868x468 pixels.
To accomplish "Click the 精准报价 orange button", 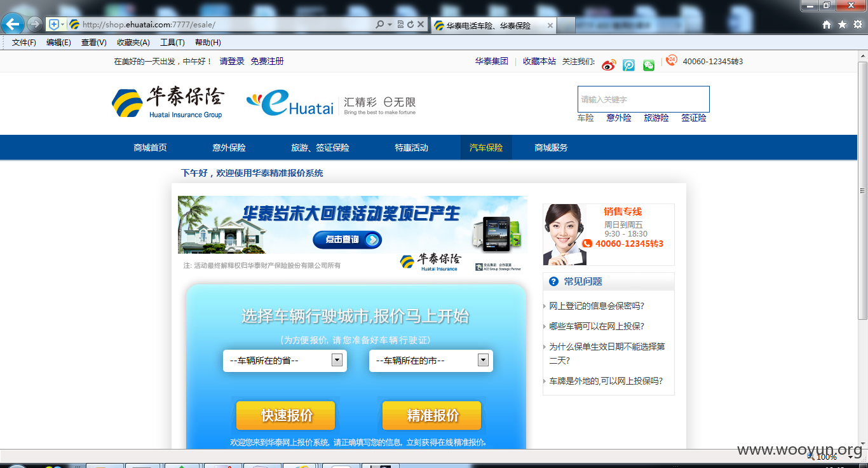I will click(431, 415).
